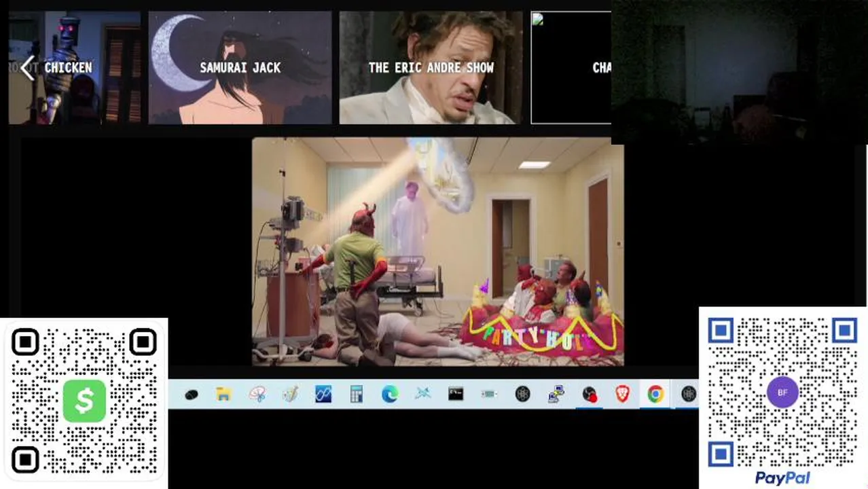Select the Robot Chicken show tile

pyautogui.click(x=75, y=68)
